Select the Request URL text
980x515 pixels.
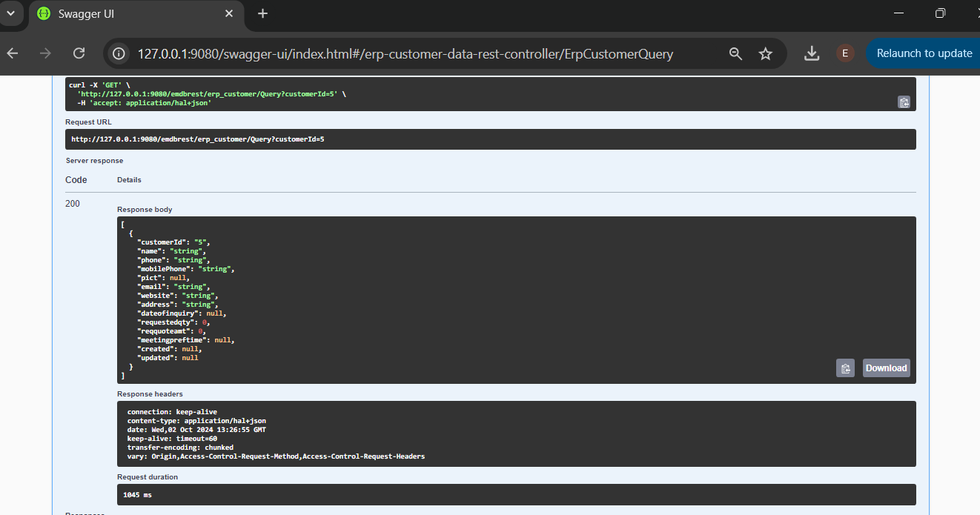coord(198,139)
